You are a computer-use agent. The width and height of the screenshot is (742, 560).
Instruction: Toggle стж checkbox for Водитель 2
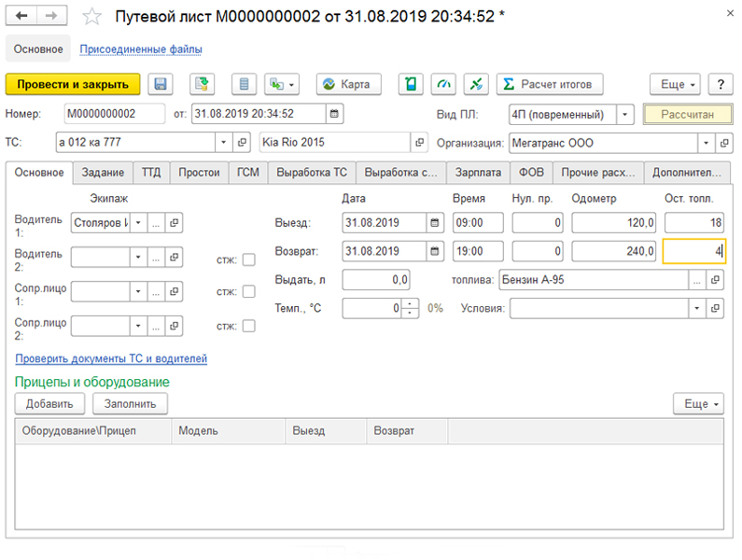pyautogui.click(x=249, y=259)
